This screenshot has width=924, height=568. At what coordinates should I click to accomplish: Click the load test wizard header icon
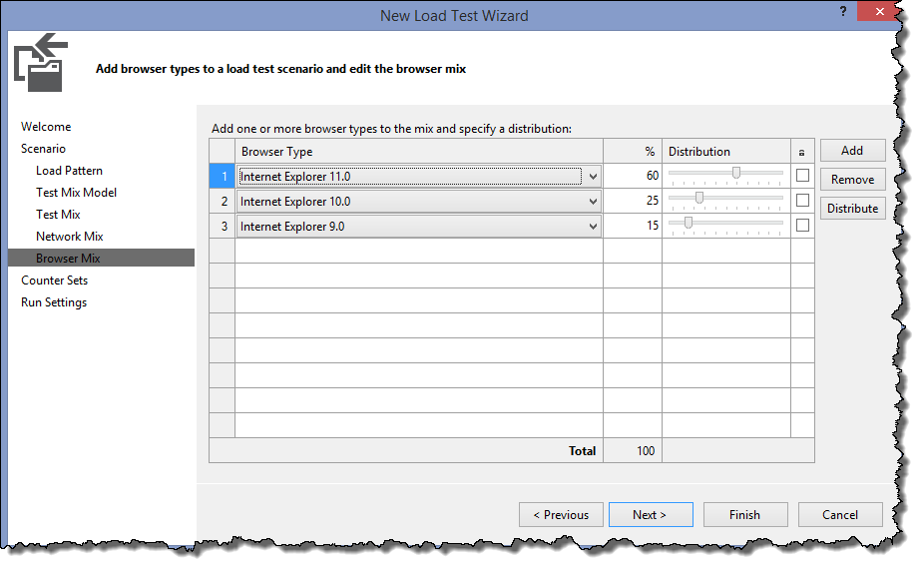pyautogui.click(x=40, y=62)
